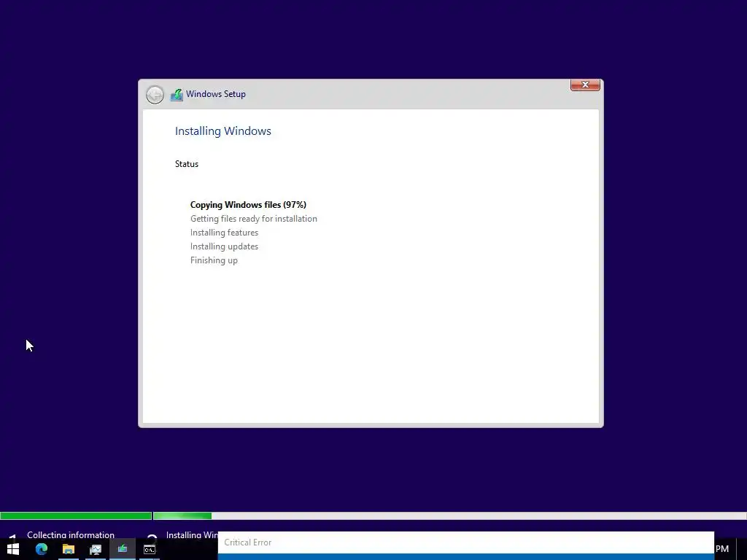The height and width of the screenshot is (560, 747).
Task: Click the Installing features step
Action: 224,233
